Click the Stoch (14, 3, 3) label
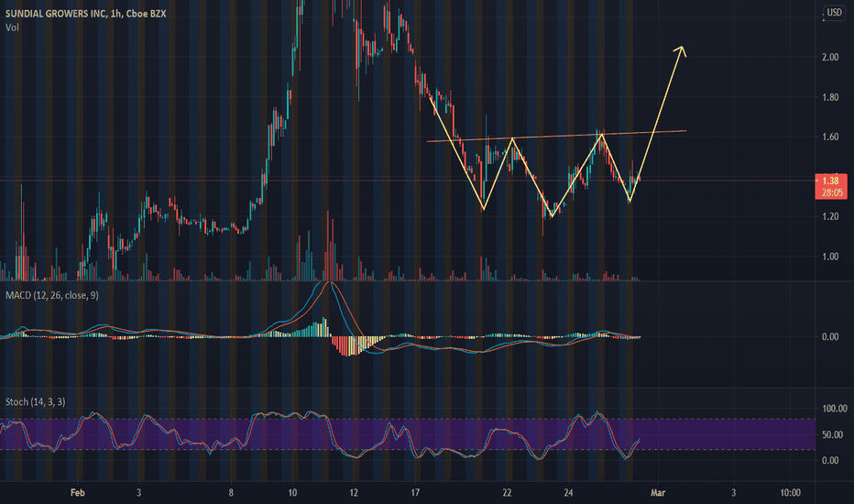 tap(35, 401)
